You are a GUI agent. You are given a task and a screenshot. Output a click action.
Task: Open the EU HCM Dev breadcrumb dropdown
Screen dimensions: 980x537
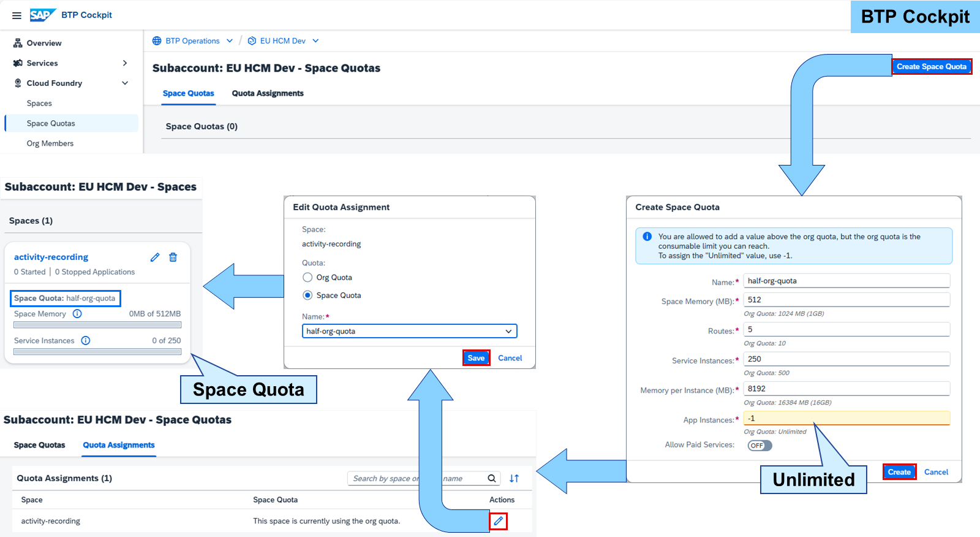[315, 41]
